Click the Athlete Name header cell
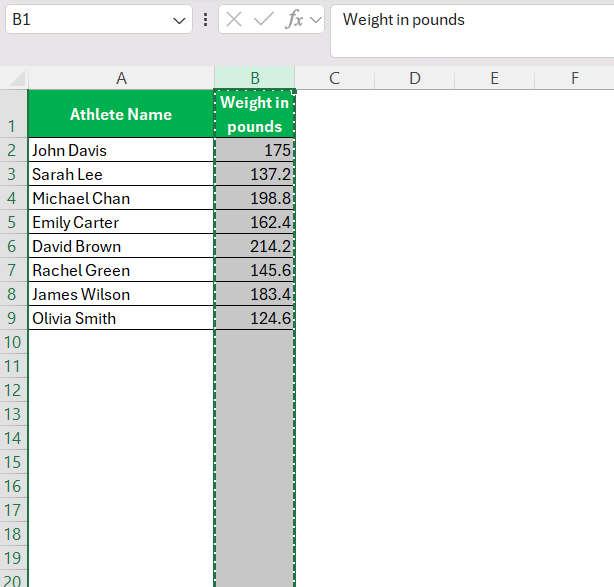The height and width of the screenshot is (587, 614). pos(121,114)
